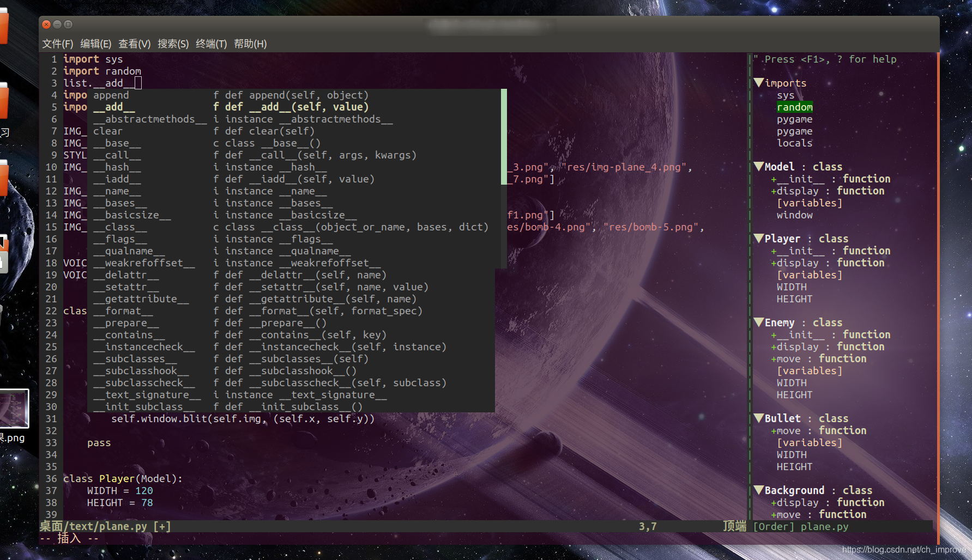Go to Player's +display function
Screen dimensions: 972x560
(x=828, y=263)
